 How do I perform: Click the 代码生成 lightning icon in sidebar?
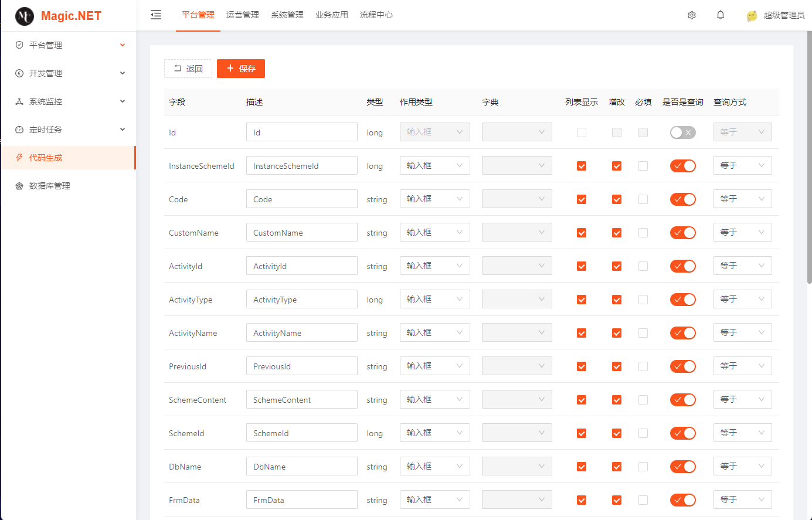pos(19,158)
